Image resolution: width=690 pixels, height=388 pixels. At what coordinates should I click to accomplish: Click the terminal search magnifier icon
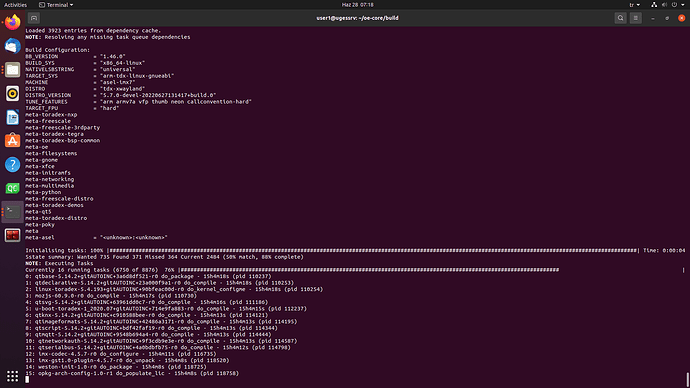[620, 18]
